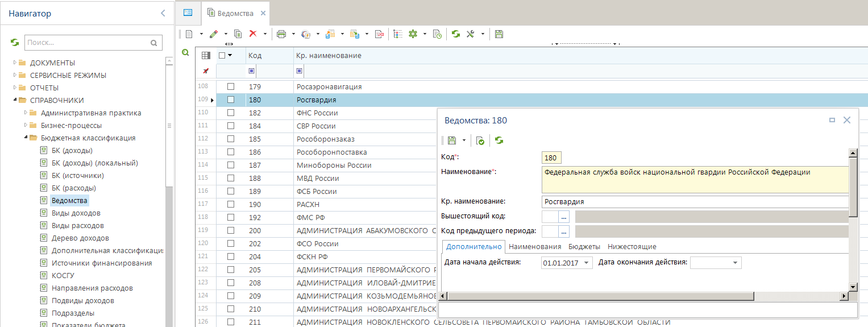Collapse the СПРАВОЧНИКИ folder
Viewport: 868px width, 327px height.
click(x=15, y=100)
